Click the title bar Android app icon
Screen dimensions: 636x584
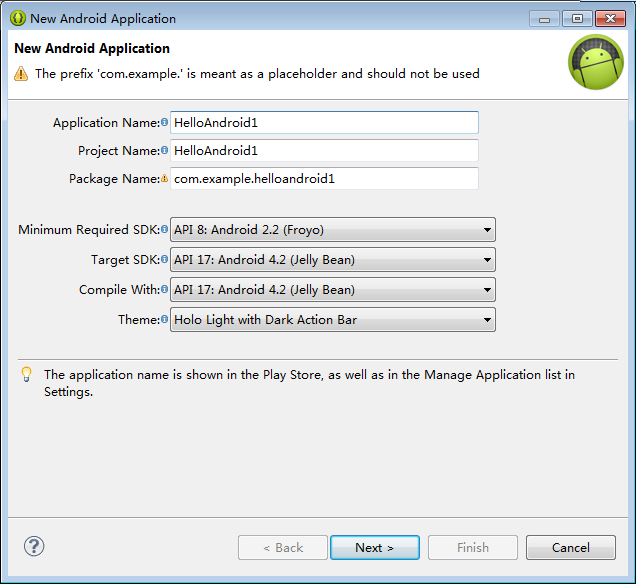[17, 18]
